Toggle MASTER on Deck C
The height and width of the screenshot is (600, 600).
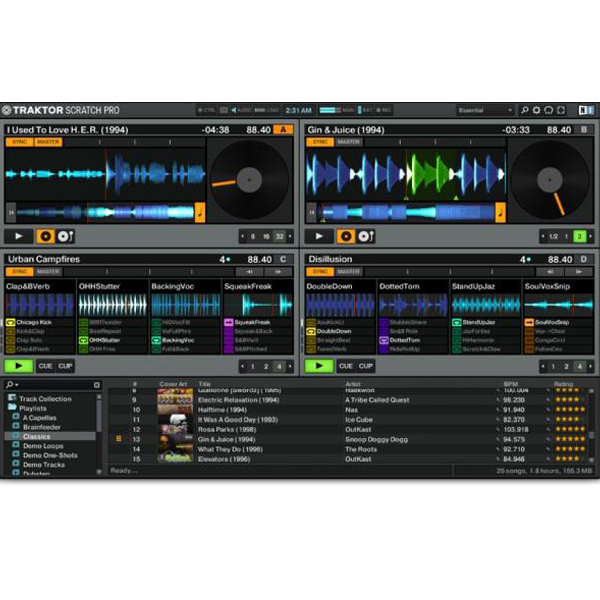point(48,272)
